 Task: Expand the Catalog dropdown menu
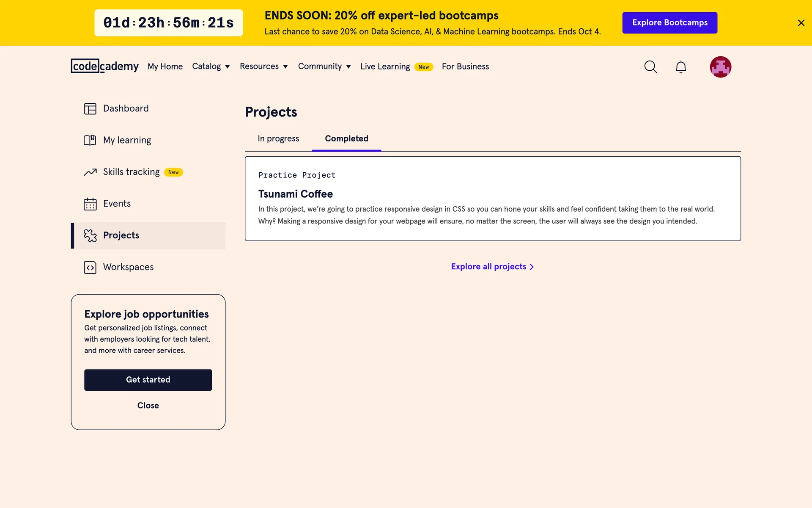[x=211, y=66]
